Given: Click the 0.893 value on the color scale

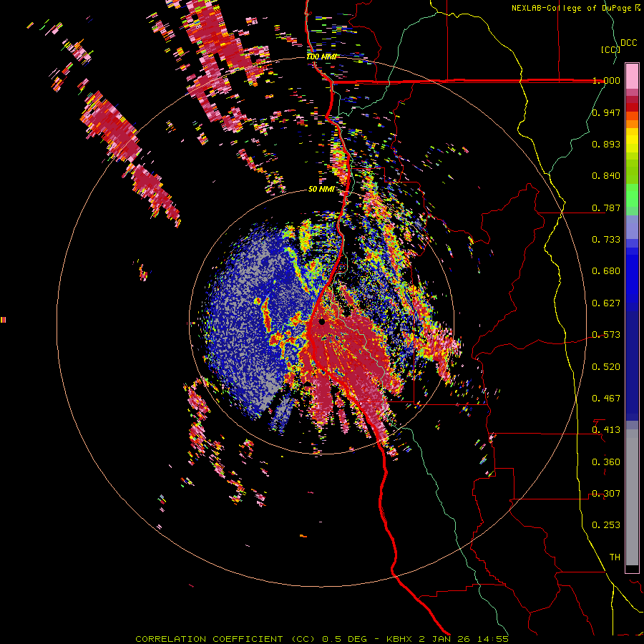Looking at the screenshot, I should point(606,144).
